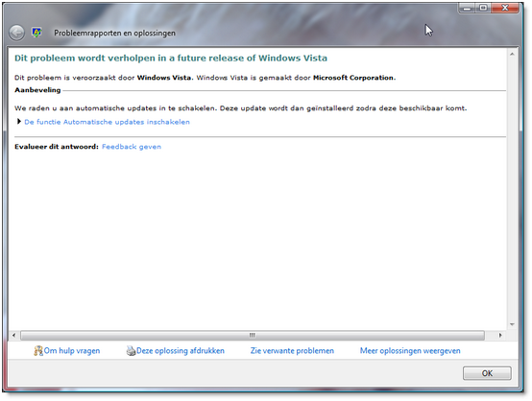Click the heading Dit probleem wordt verholpen

coord(171,58)
